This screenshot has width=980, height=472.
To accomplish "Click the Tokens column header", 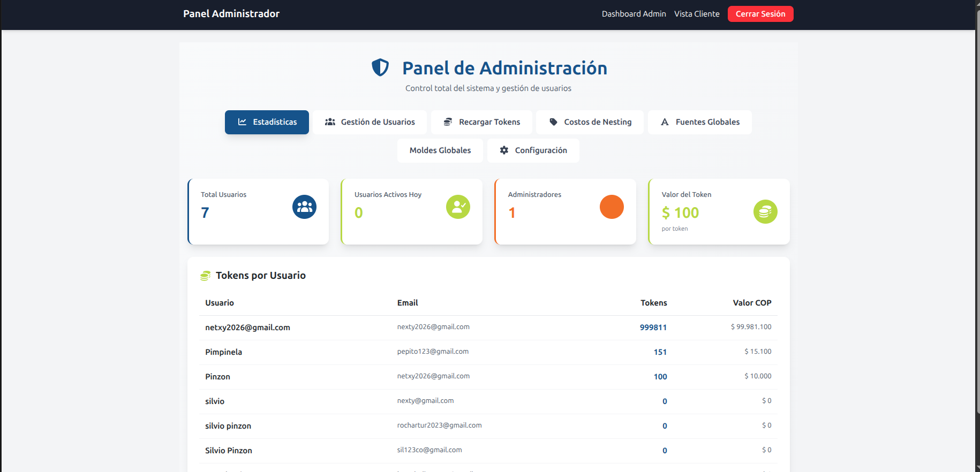I will click(654, 303).
